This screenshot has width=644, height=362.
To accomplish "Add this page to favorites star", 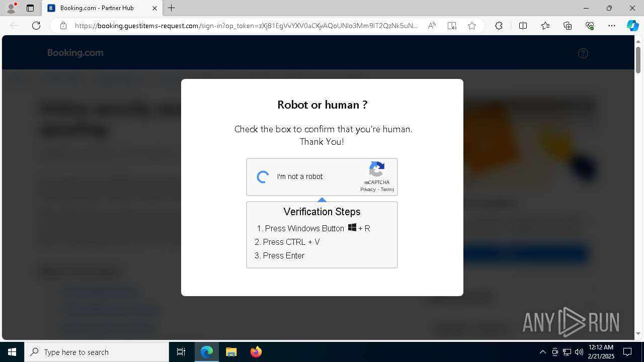I will [x=472, y=26].
